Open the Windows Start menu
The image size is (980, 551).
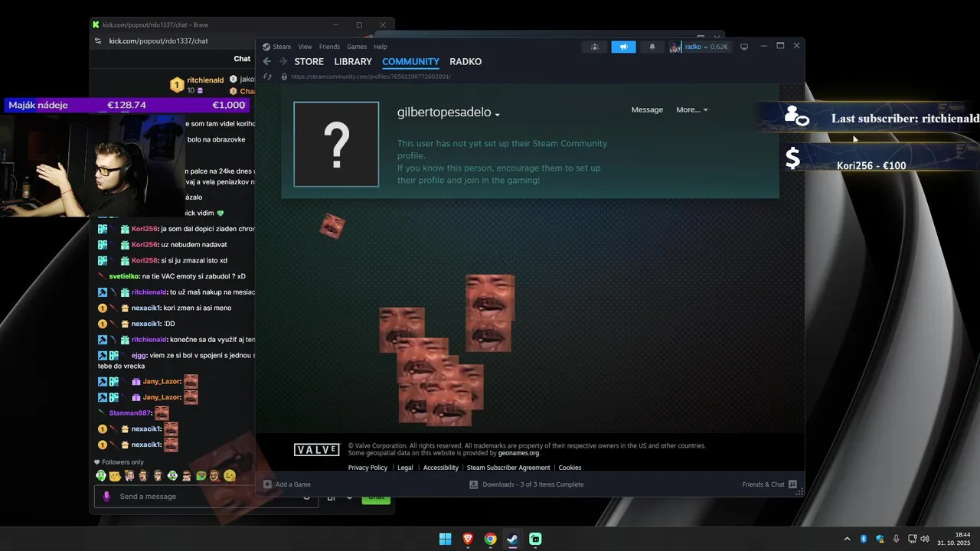[445, 539]
